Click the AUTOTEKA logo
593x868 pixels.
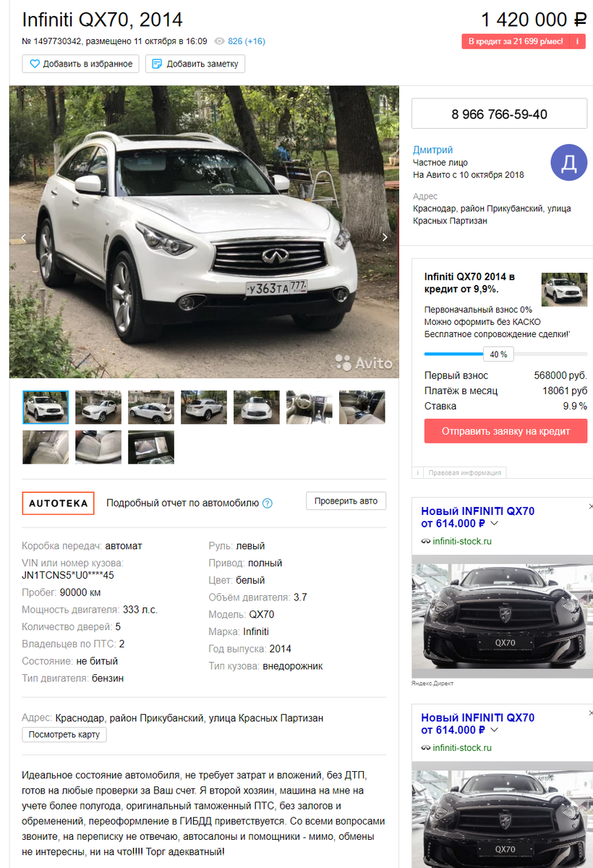(59, 503)
